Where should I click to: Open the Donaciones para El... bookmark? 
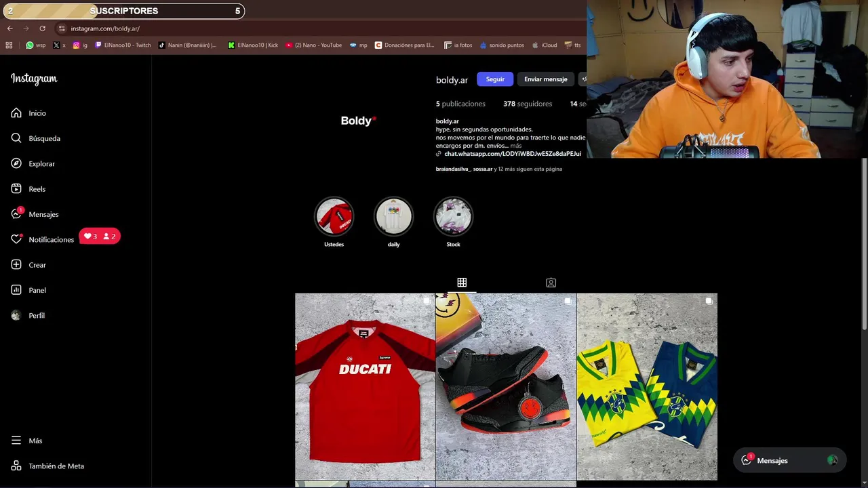click(404, 45)
